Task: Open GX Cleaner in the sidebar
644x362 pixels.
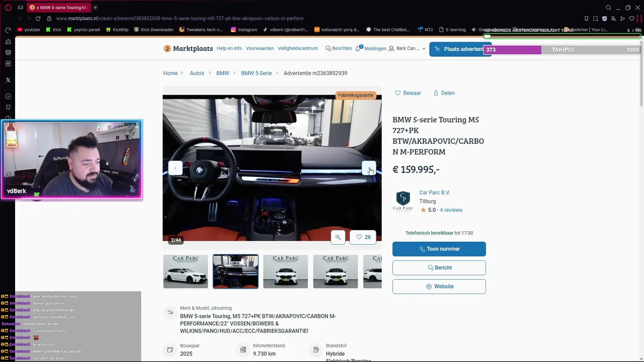Action: [8, 41]
